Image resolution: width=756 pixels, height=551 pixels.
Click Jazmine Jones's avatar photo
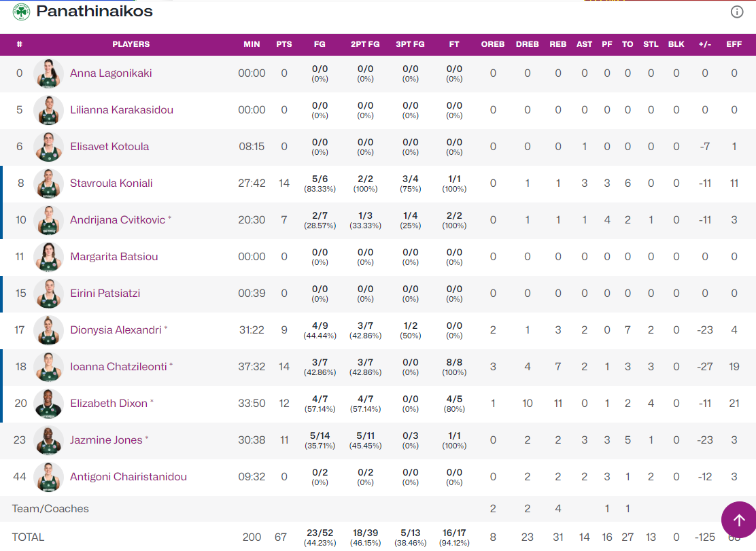point(49,440)
